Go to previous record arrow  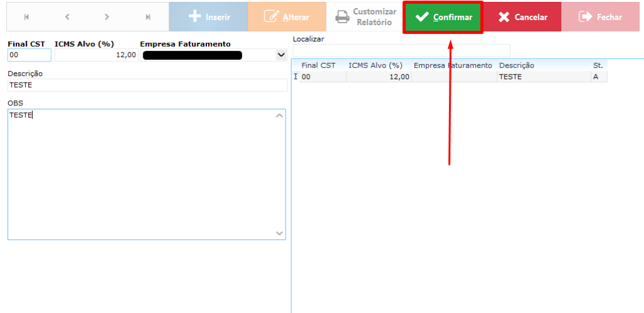(67, 17)
